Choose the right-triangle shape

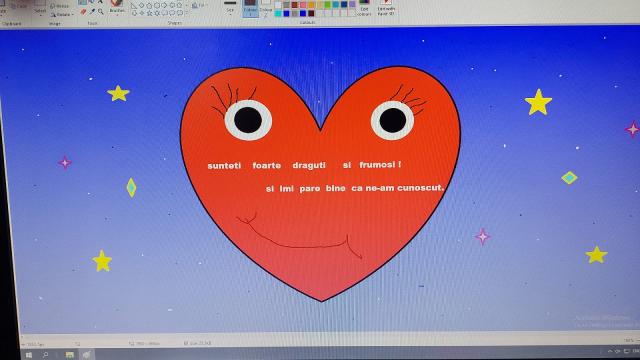pyautogui.click(x=134, y=6)
